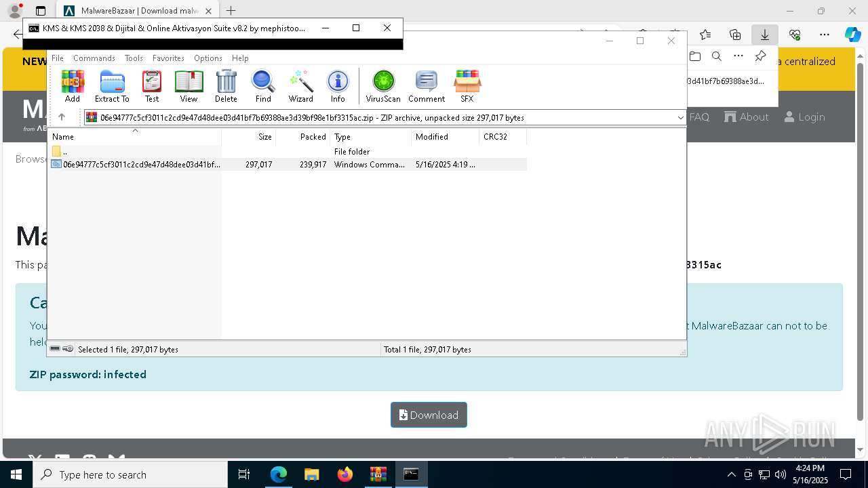Go up one folder level arrow

click(x=62, y=117)
